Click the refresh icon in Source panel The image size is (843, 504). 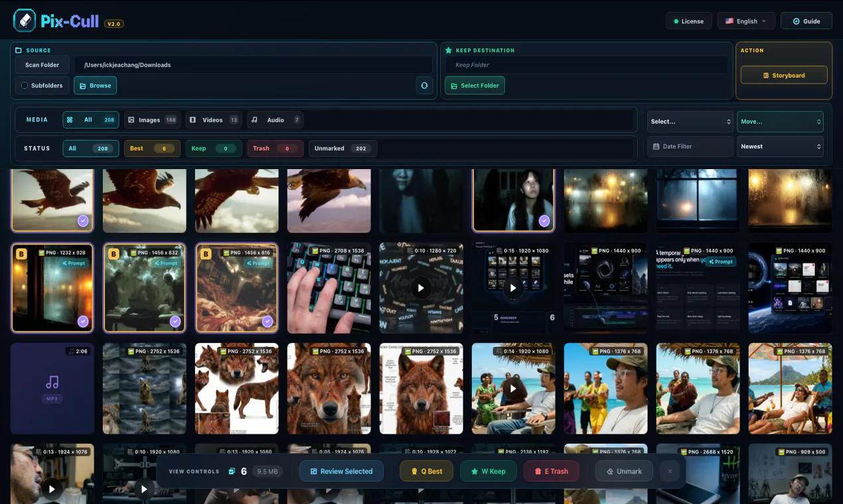[424, 86]
